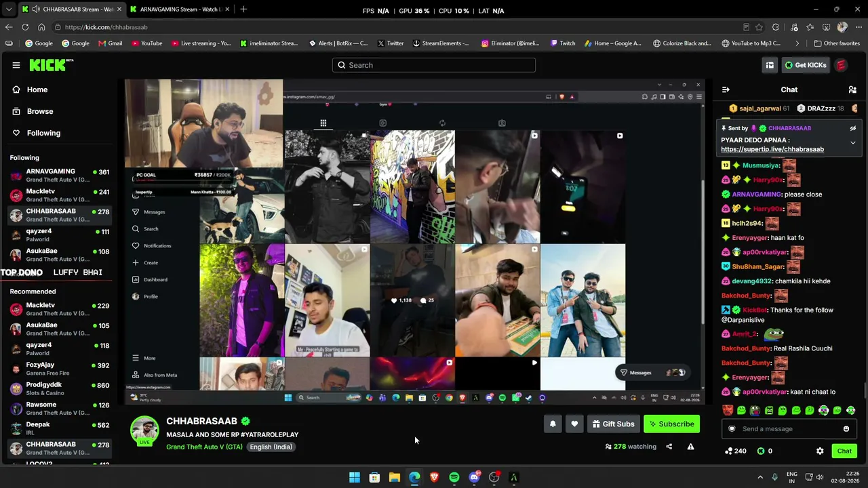Click the Kick logo in the header
The width and height of the screenshot is (868, 488).
pos(52,65)
